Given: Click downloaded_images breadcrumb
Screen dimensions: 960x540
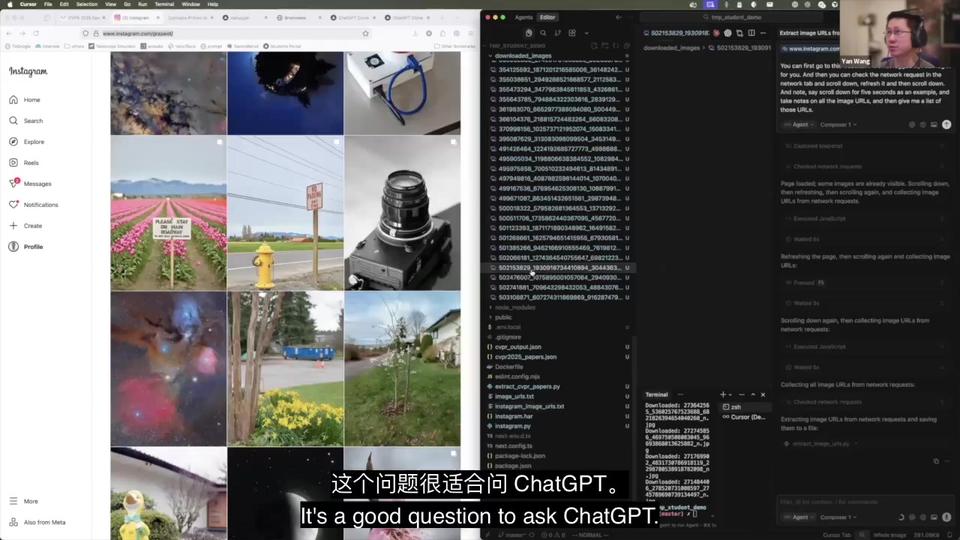Looking at the screenshot, I should (x=672, y=48).
